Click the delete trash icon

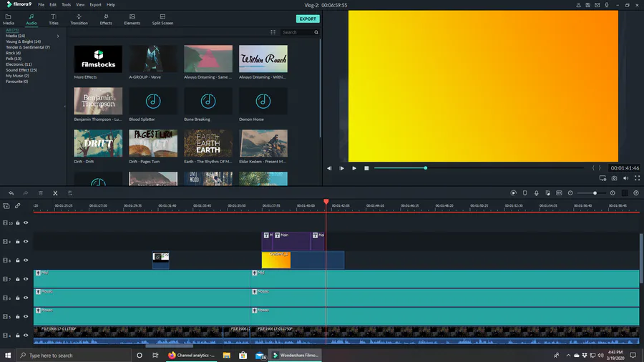click(41, 193)
